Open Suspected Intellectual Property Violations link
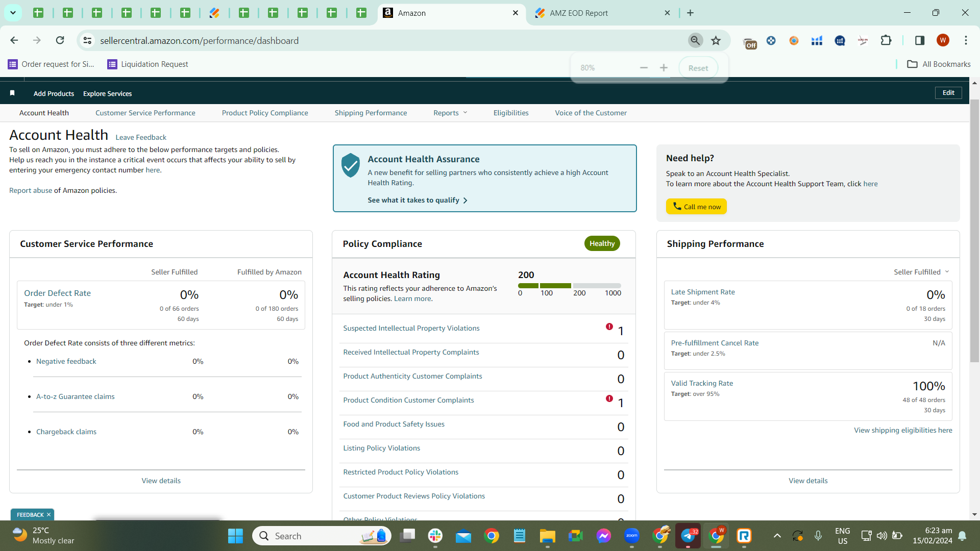 point(411,328)
